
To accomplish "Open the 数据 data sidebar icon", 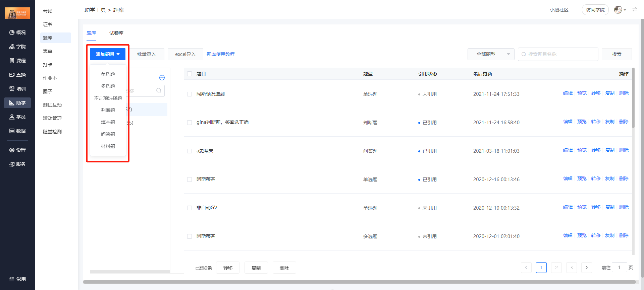I will tap(12, 131).
